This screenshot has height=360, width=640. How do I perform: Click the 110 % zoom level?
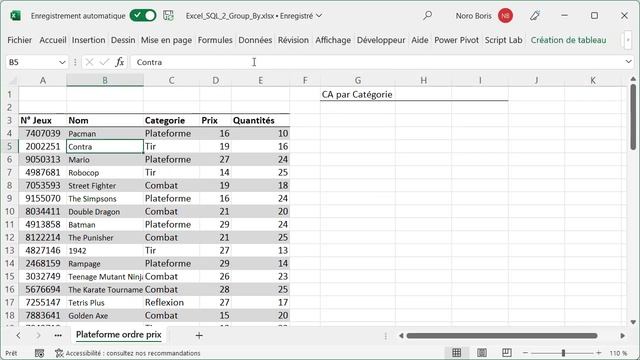click(x=619, y=353)
